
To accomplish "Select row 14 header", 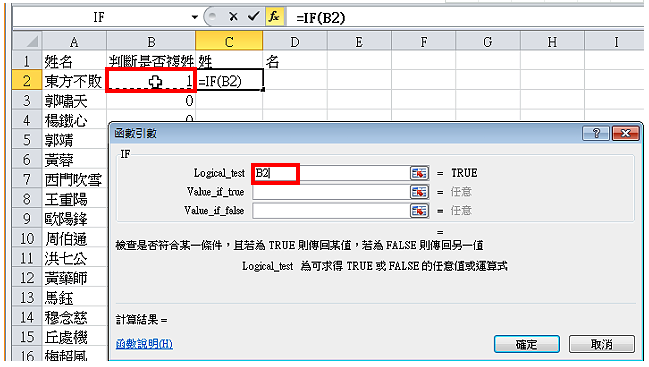I will click(x=27, y=317).
